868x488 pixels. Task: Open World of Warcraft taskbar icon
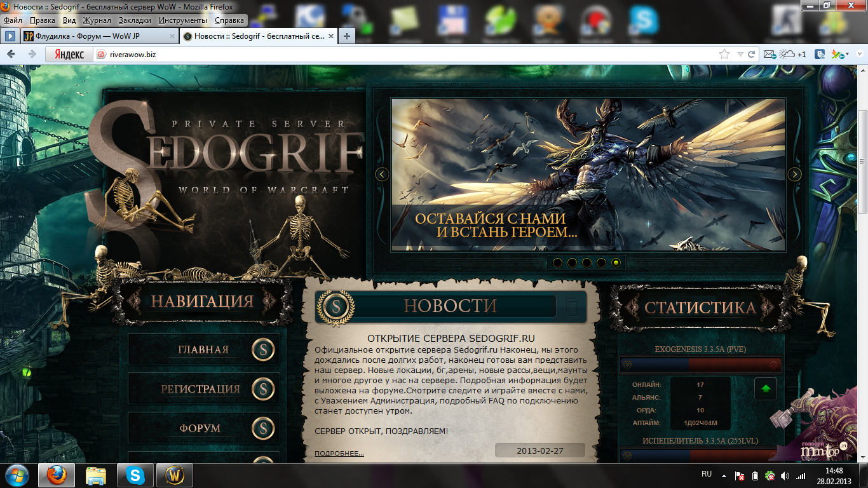coord(175,475)
